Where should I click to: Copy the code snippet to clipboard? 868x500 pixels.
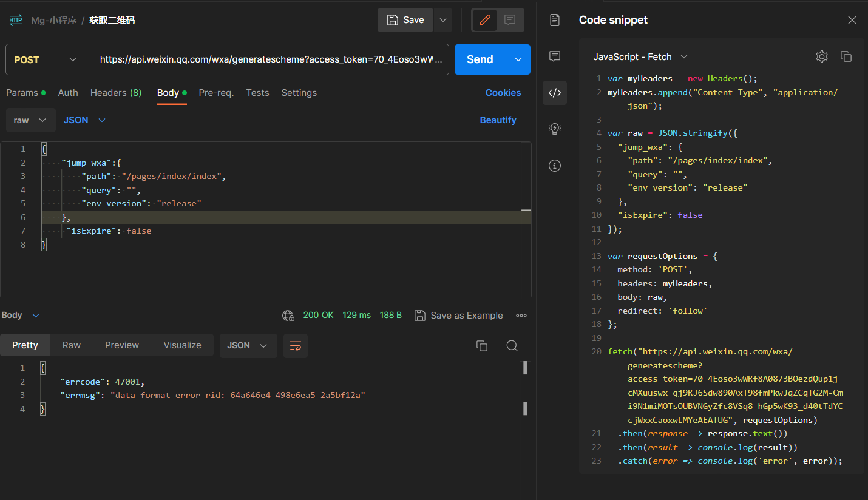tap(846, 56)
